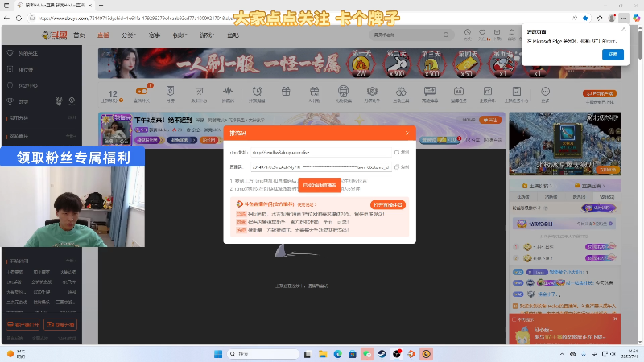Viewport: 644px width, 362px height.
Task: Copy the rtmp address with its copy button
Action: pyautogui.click(x=402, y=152)
